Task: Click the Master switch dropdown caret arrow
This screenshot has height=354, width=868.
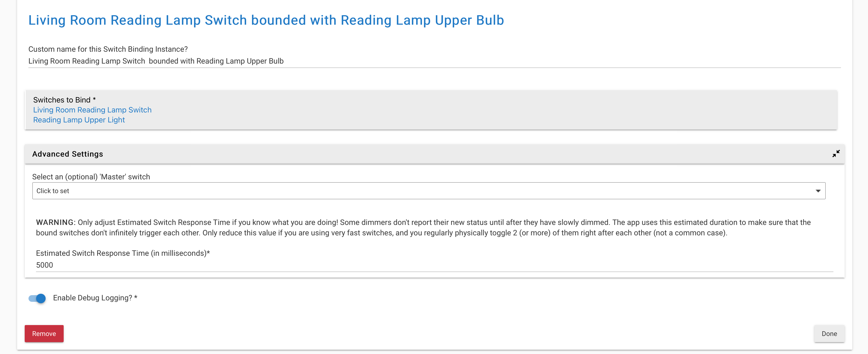Action: click(x=818, y=191)
